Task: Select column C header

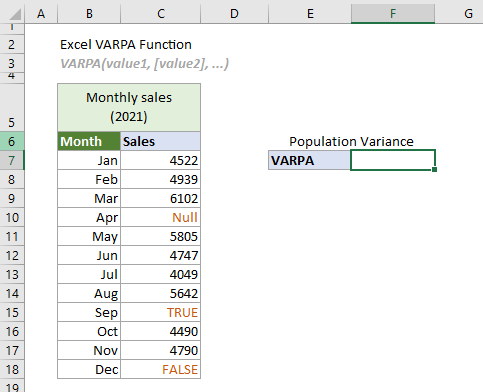Action: point(161,14)
